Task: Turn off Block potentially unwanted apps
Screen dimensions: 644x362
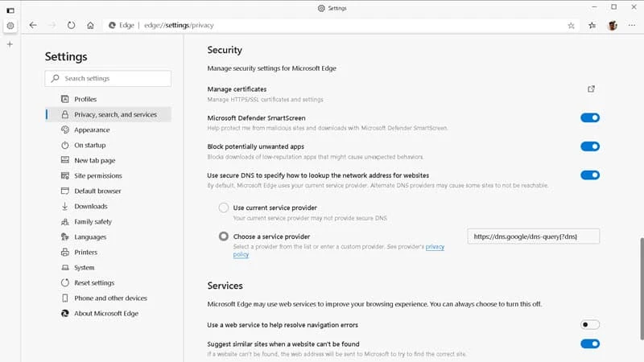Action: [x=590, y=146]
